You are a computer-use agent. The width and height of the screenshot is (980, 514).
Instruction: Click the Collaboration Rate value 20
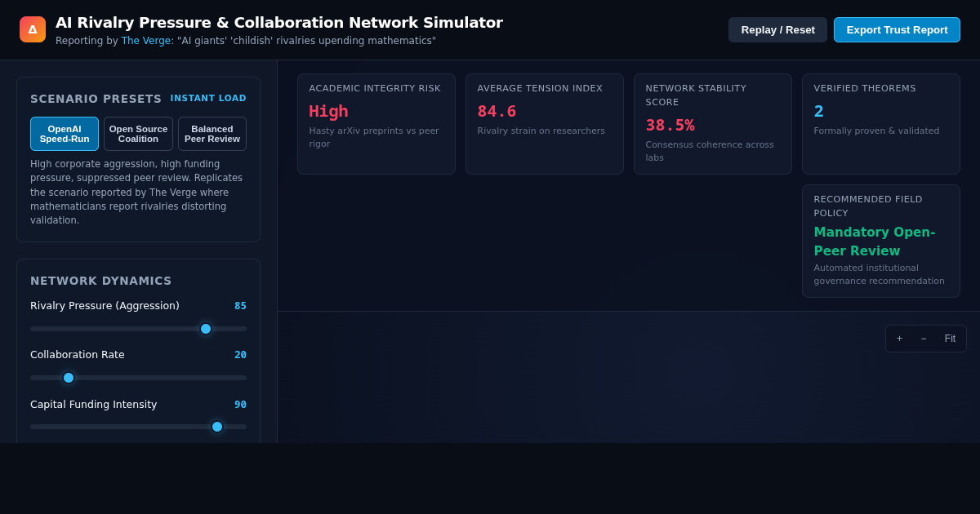[x=240, y=355]
